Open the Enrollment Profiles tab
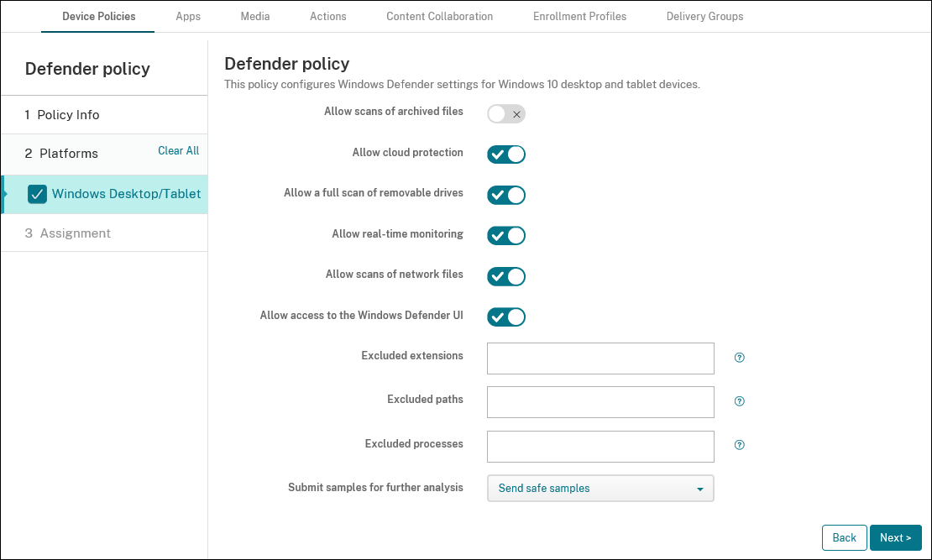Image resolution: width=932 pixels, height=560 pixels. point(579,17)
